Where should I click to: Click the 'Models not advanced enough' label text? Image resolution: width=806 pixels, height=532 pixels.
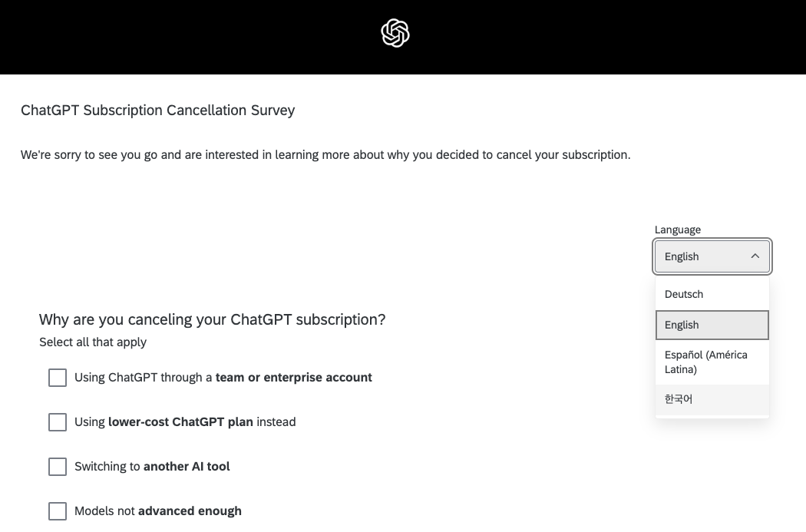[157, 511]
